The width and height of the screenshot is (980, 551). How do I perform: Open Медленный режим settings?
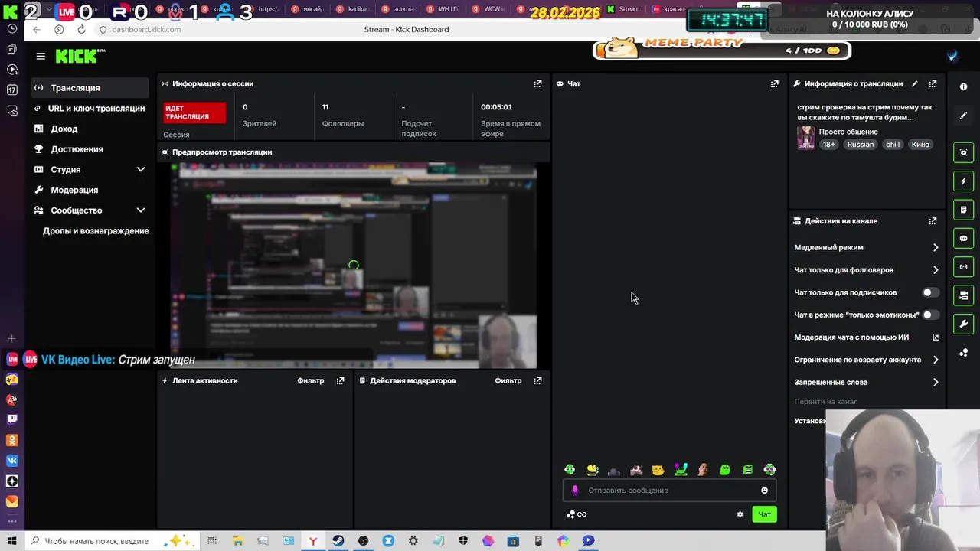(x=867, y=247)
